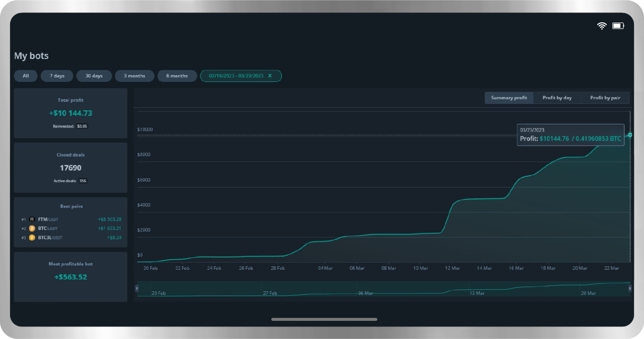Screen dimensions: 644x339
Task: Select the All time filter
Action: pos(26,76)
